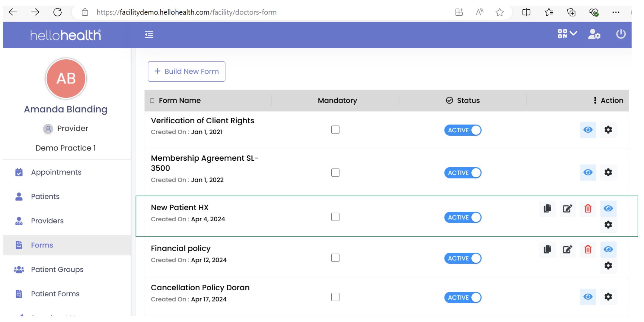644x322 pixels.
Task: Toggle Active status for Financial policy
Action: point(463,258)
